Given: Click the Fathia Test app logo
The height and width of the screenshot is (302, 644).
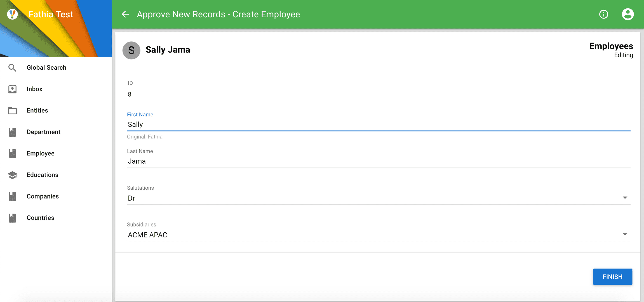Looking at the screenshot, I should (12, 14).
